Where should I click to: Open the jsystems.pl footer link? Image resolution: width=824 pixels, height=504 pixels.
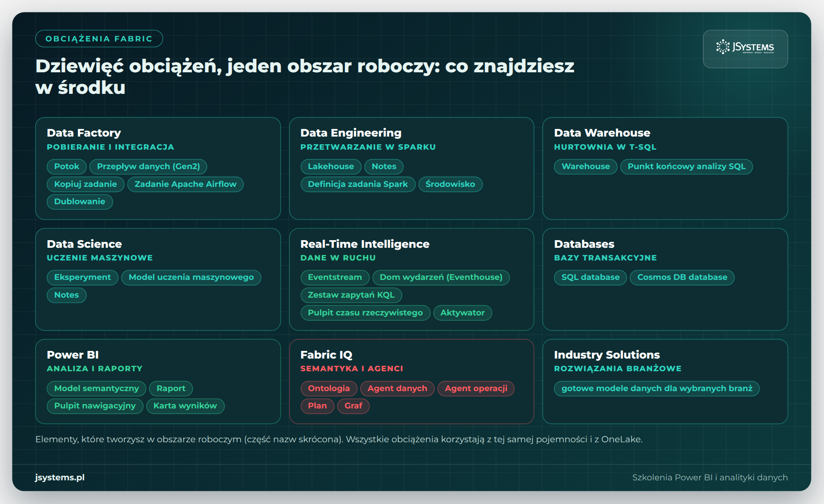60,477
